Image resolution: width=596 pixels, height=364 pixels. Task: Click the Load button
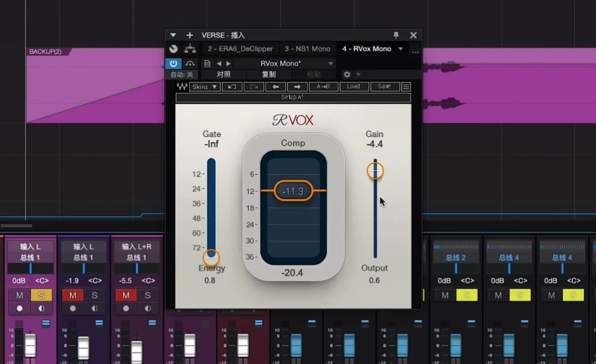click(353, 87)
